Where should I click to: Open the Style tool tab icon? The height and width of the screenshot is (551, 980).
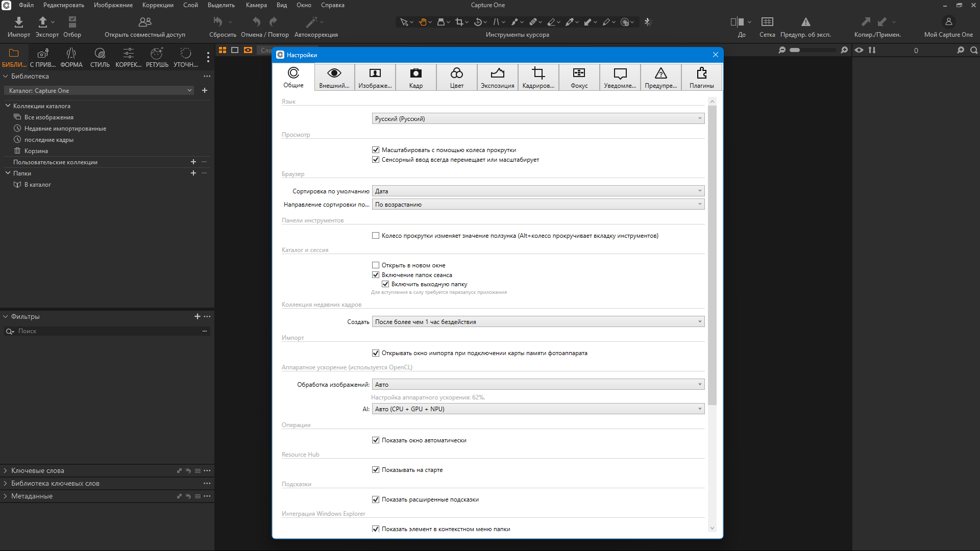click(100, 54)
